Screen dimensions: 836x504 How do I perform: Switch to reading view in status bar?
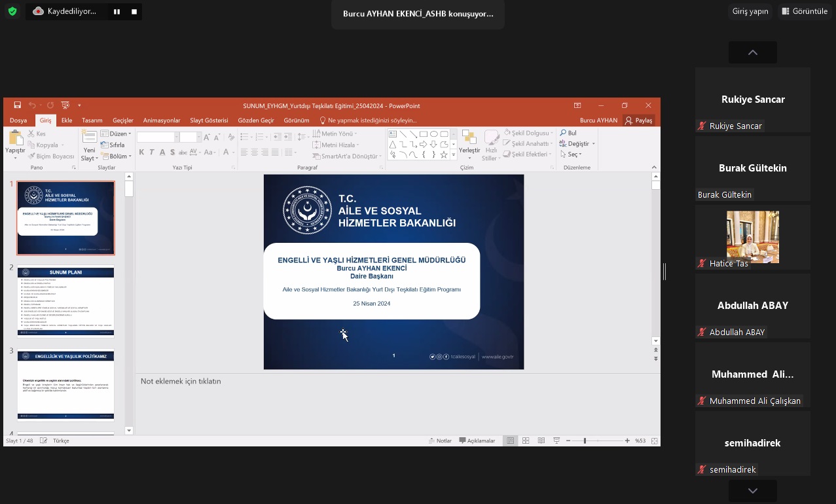click(x=541, y=441)
